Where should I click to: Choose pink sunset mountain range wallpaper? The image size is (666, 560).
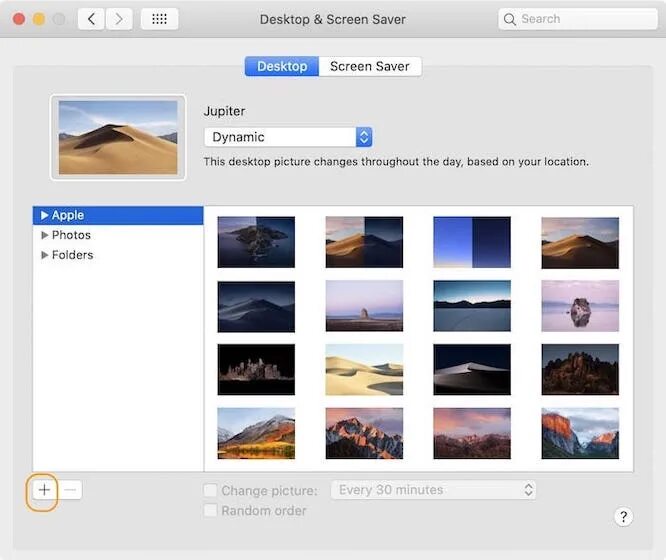472,433
